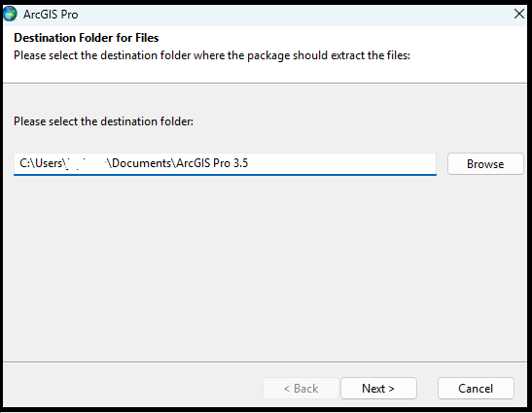Click the greyed-out < Back button
Viewport: 532px width, 413px height.
(301, 389)
